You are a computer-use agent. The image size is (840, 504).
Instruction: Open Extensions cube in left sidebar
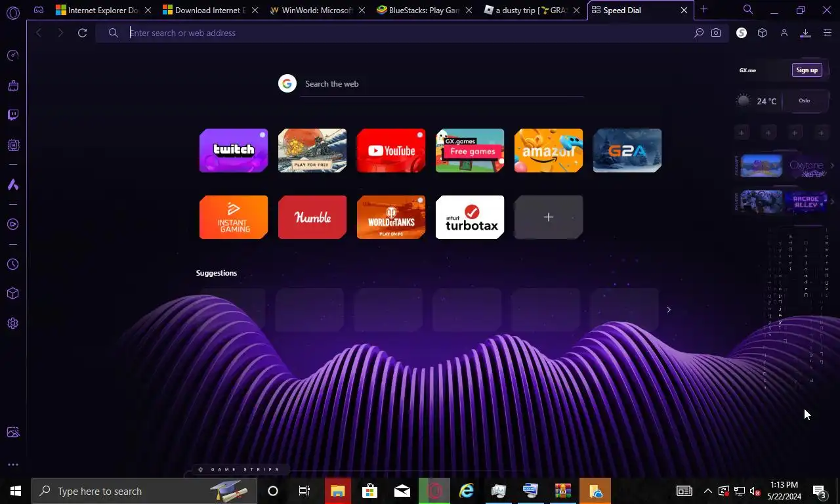coord(12,294)
